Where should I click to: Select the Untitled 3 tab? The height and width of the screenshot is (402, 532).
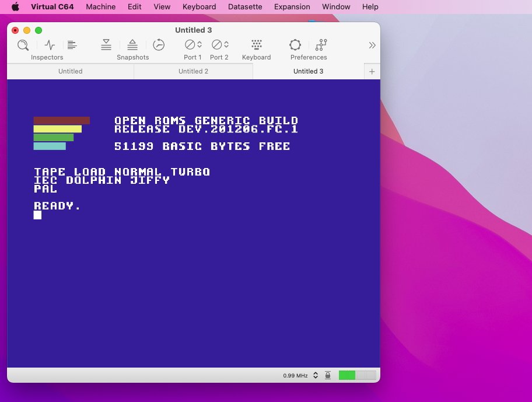[309, 71]
